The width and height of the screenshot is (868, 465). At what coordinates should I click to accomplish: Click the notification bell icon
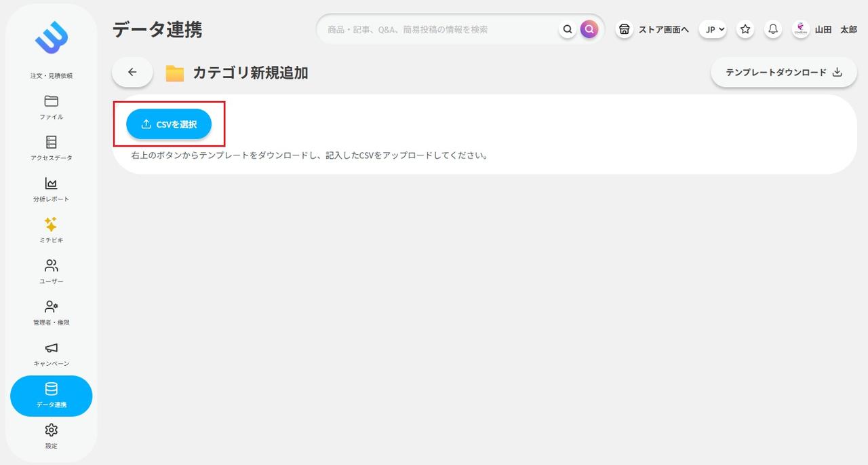coord(772,29)
